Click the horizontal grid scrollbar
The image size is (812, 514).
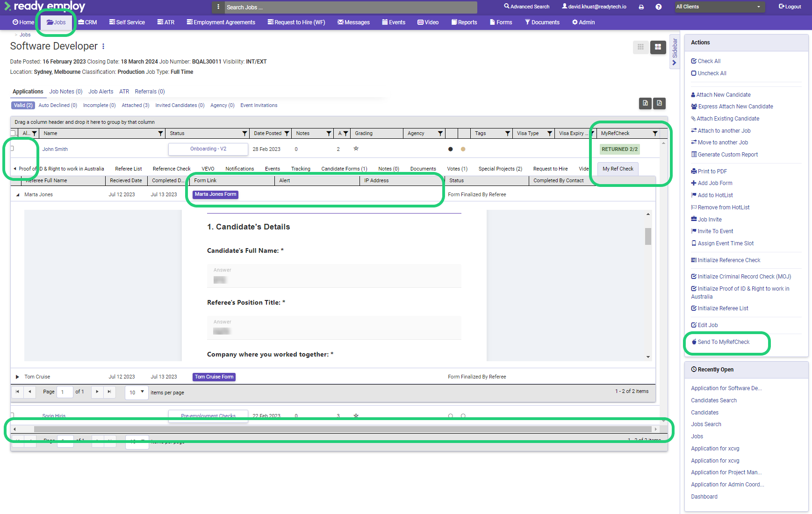[342, 429]
